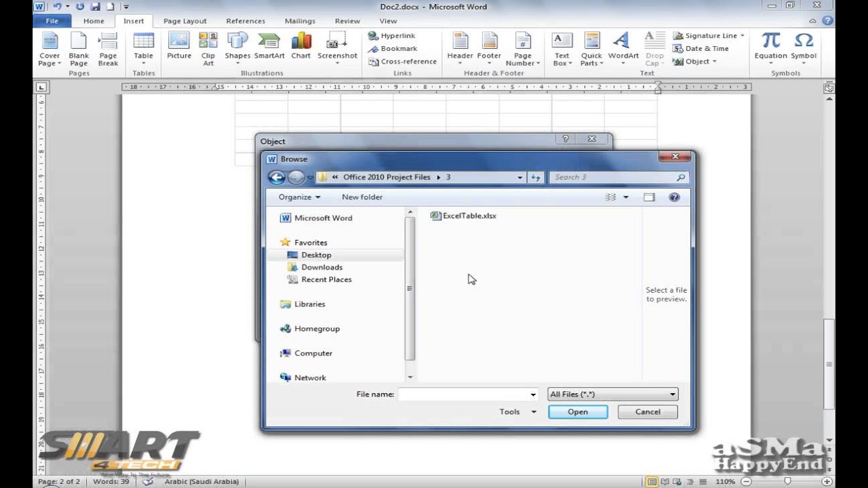Switch to the Home tab

(x=94, y=21)
